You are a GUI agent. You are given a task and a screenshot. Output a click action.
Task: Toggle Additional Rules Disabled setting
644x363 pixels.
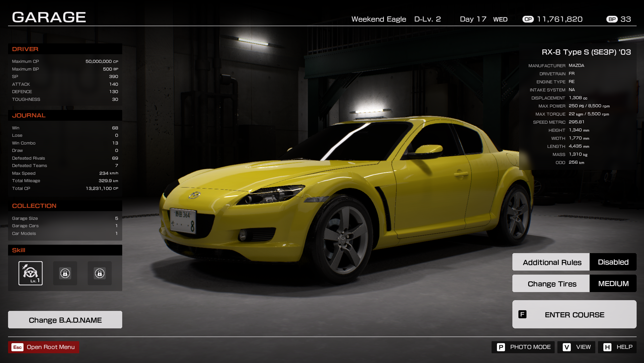point(574,262)
